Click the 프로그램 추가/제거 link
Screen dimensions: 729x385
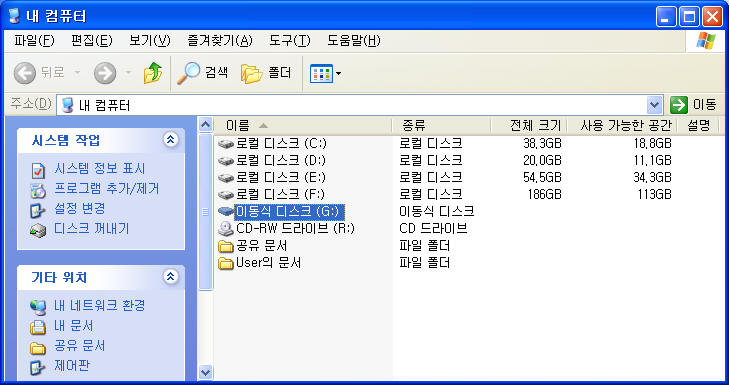pyautogui.click(x=106, y=188)
